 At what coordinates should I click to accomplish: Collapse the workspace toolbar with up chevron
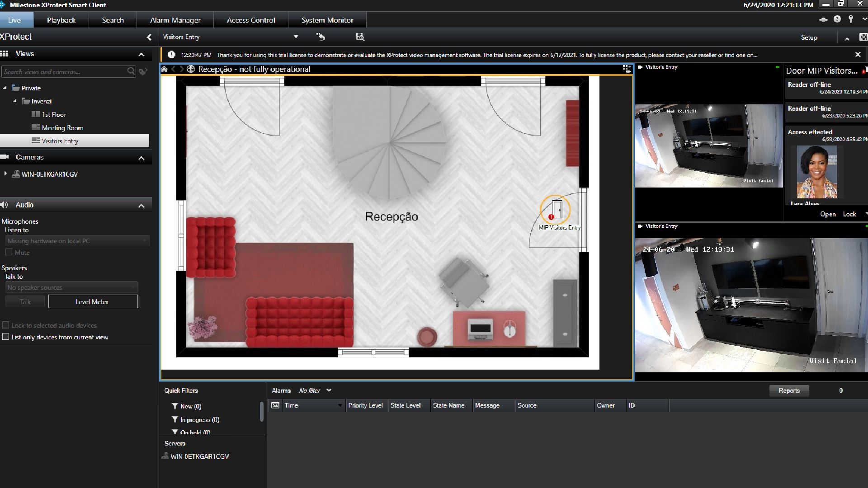tap(847, 38)
